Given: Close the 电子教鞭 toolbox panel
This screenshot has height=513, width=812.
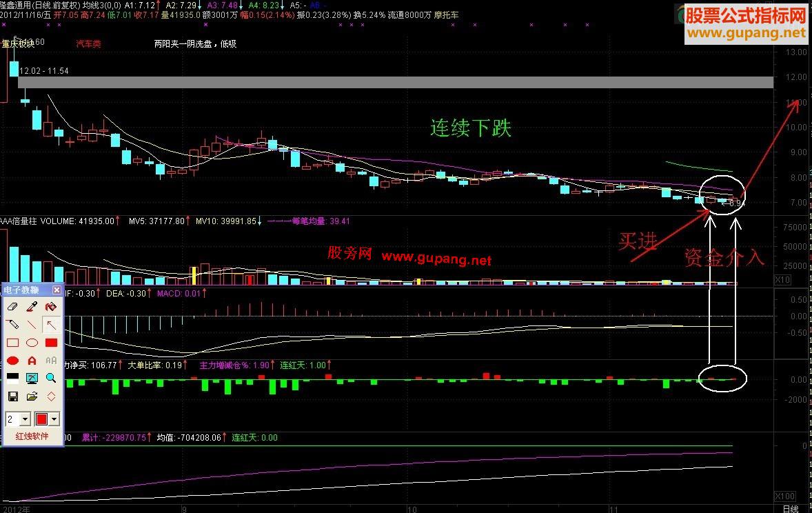Looking at the screenshot, I should point(57,290).
